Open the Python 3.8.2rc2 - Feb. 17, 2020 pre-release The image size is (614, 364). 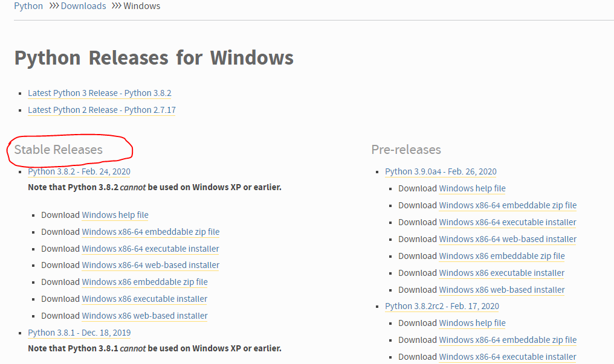pyautogui.click(x=442, y=306)
